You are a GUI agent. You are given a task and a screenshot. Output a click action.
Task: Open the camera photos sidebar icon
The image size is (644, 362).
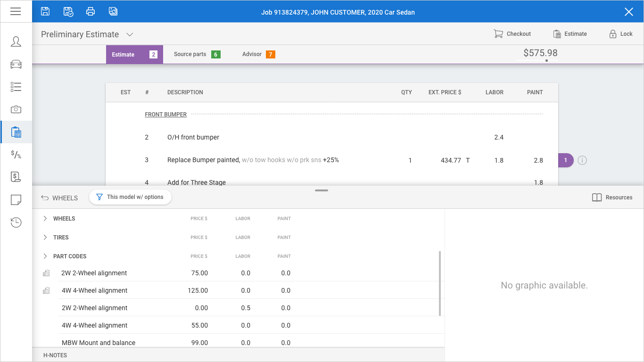coord(16,109)
